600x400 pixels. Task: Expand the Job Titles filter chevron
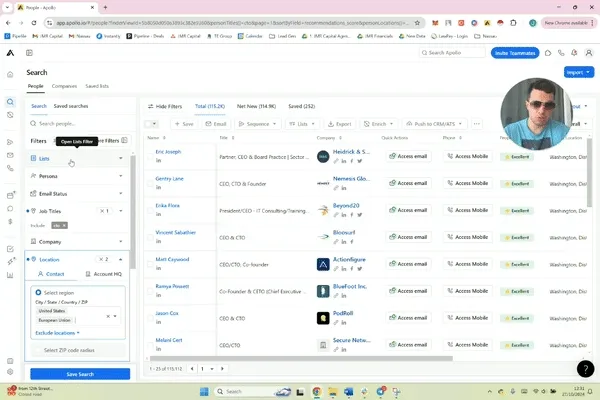[121, 211]
